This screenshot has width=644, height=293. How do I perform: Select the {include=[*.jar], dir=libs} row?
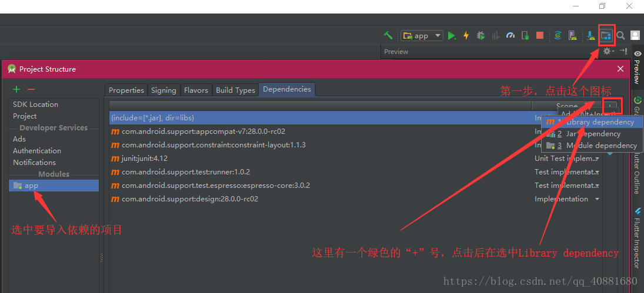325,117
